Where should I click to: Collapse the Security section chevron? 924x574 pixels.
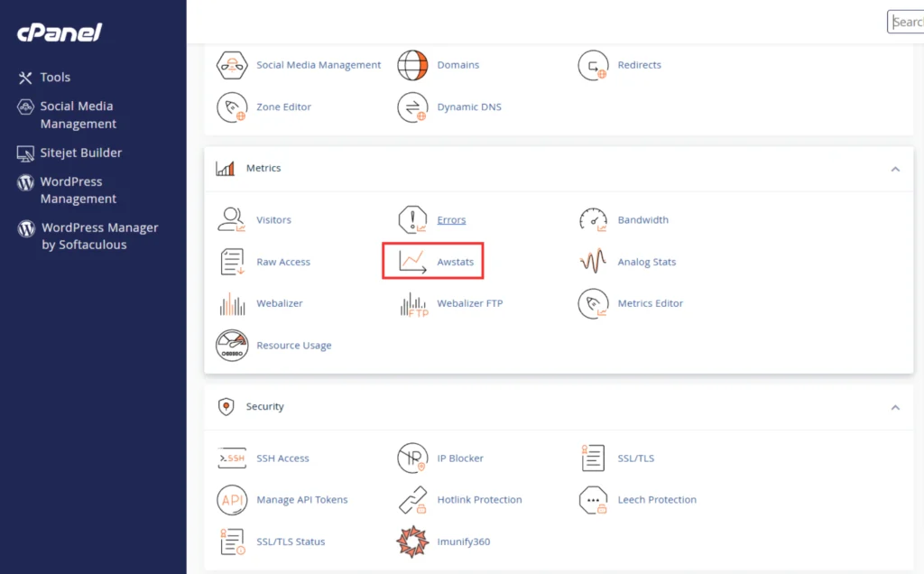895,407
